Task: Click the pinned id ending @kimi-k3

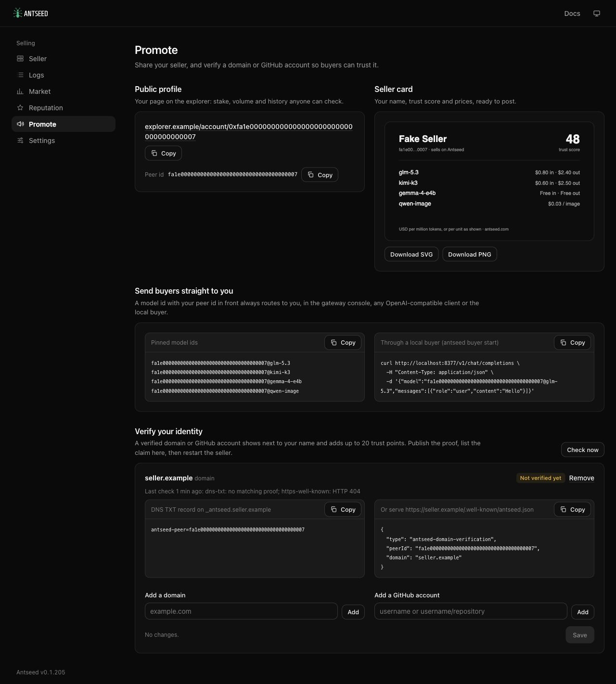Action: (x=220, y=372)
